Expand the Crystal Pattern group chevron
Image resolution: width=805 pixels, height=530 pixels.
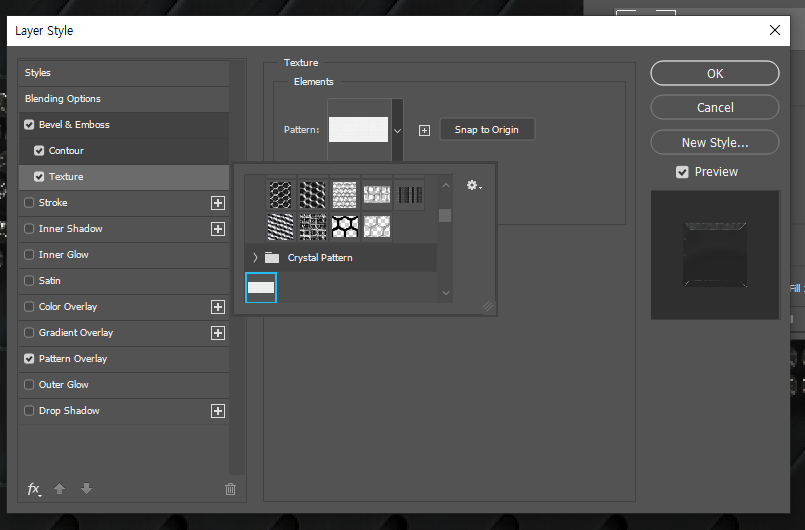click(x=255, y=258)
